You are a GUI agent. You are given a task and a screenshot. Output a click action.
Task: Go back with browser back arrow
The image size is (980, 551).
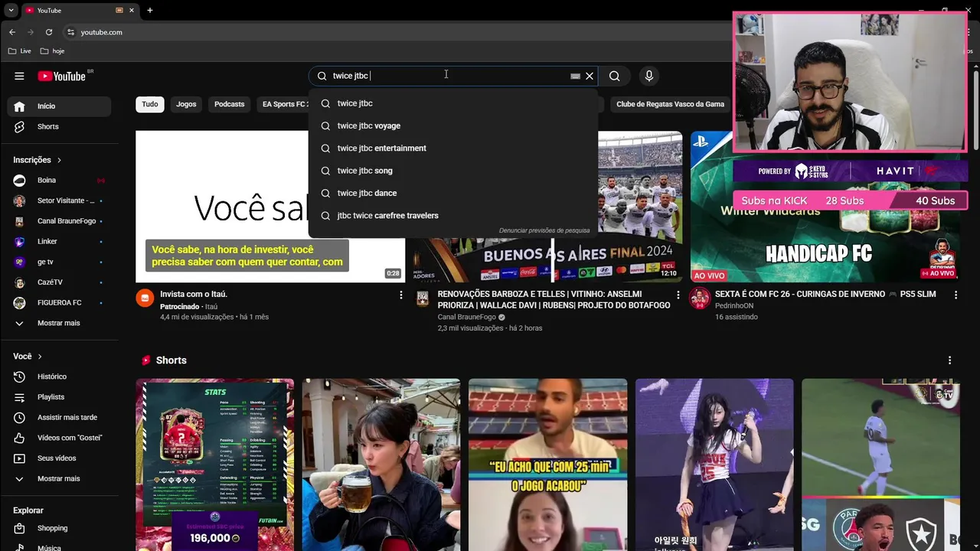[x=12, y=32]
